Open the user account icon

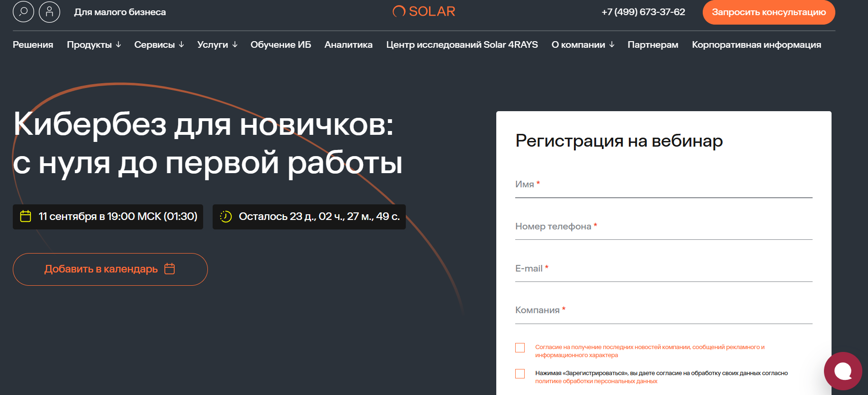49,12
